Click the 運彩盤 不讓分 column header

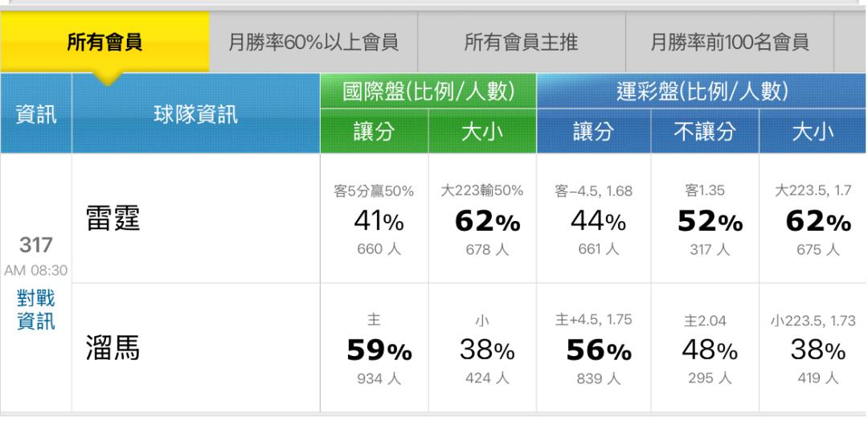point(705,131)
